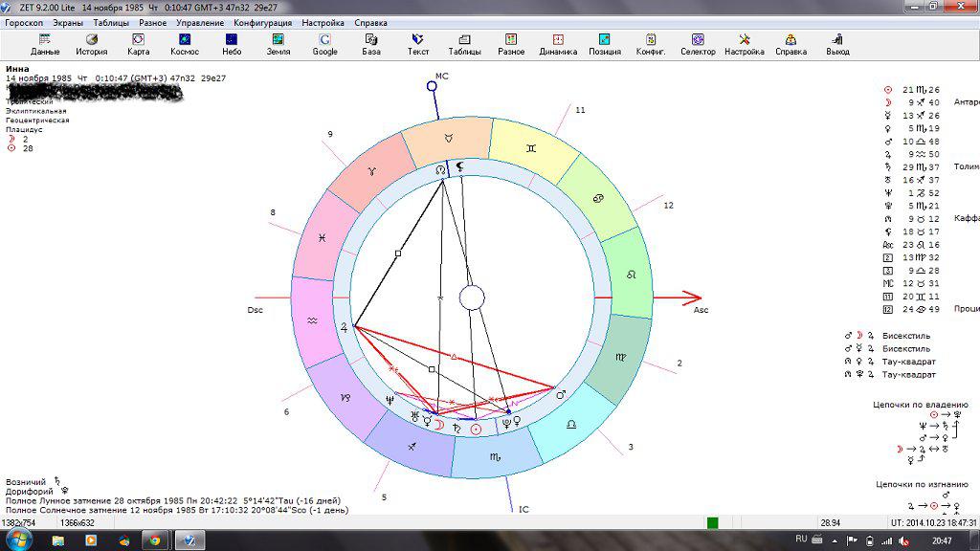Viewport: 980px width, 551px height.
Task: Open the Таблицы menu in menu bar
Action: click(x=111, y=23)
